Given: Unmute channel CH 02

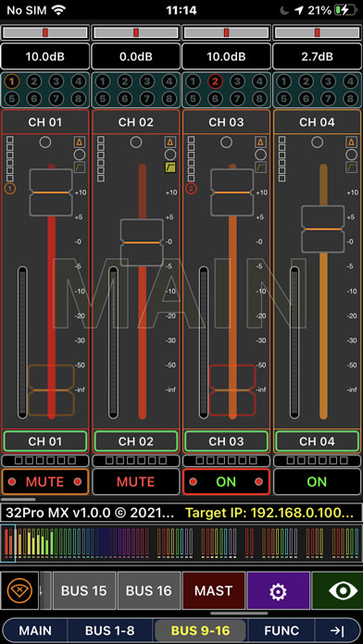Looking at the screenshot, I should 136,481.
